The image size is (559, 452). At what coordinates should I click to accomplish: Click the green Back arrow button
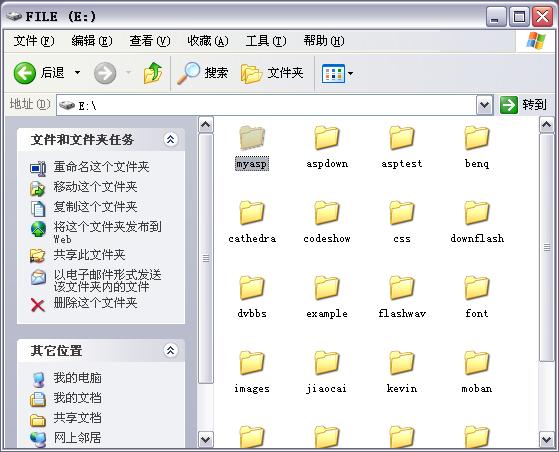click(x=25, y=73)
